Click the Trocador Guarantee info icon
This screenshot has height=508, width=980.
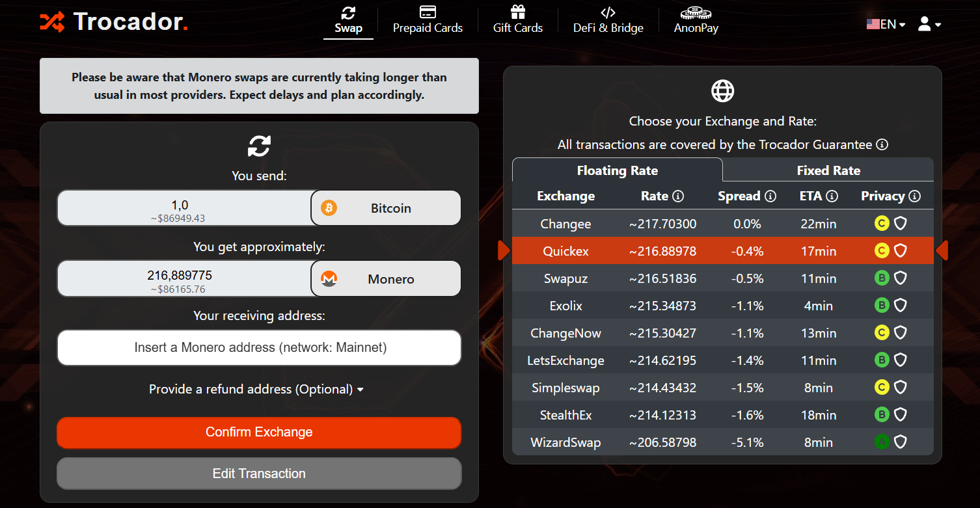[882, 144]
